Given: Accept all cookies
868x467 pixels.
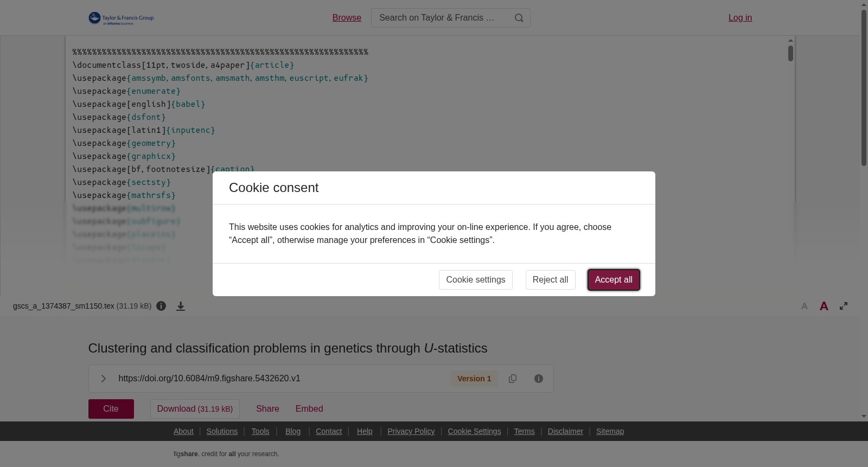Looking at the screenshot, I should point(614,280).
